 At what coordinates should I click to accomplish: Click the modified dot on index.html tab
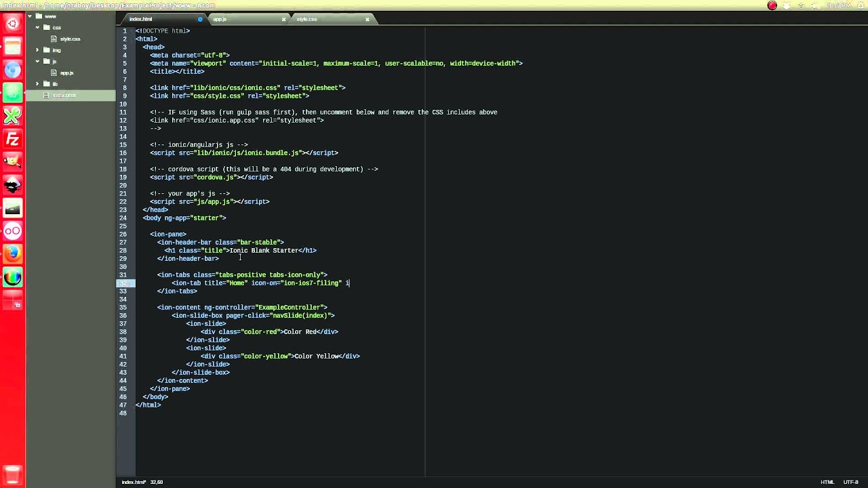pos(200,19)
